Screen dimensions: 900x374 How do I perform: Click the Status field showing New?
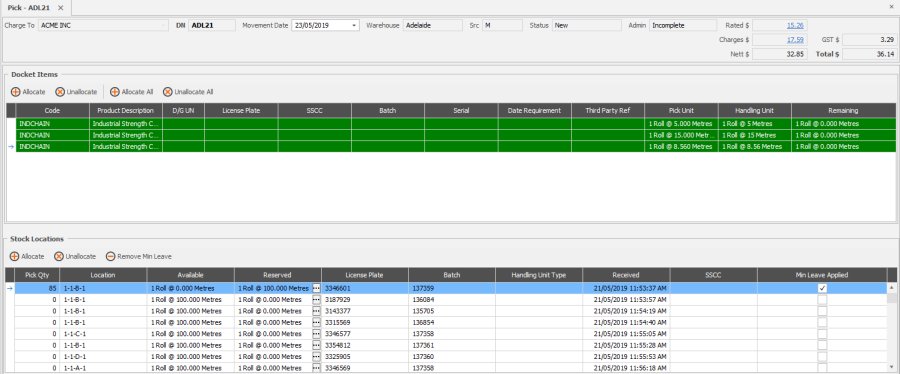click(x=587, y=25)
